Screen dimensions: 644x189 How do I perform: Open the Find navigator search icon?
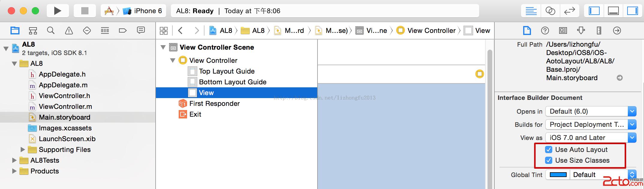tap(51, 31)
